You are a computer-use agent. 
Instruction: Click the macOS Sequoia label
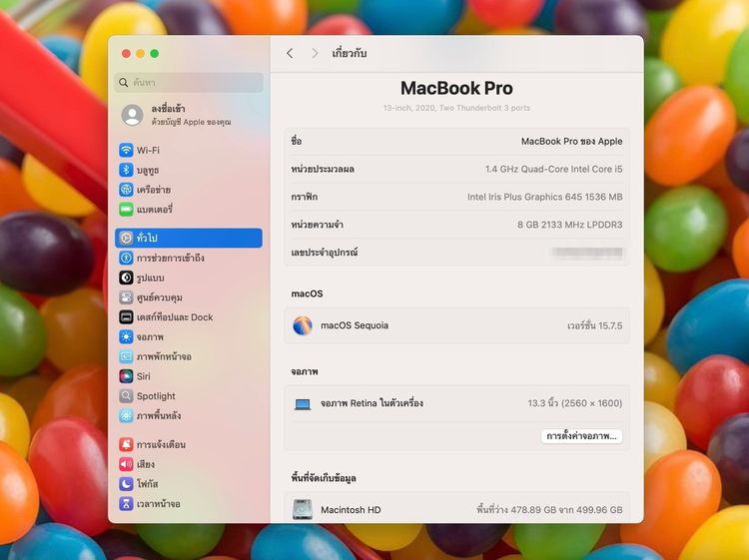[x=355, y=325]
